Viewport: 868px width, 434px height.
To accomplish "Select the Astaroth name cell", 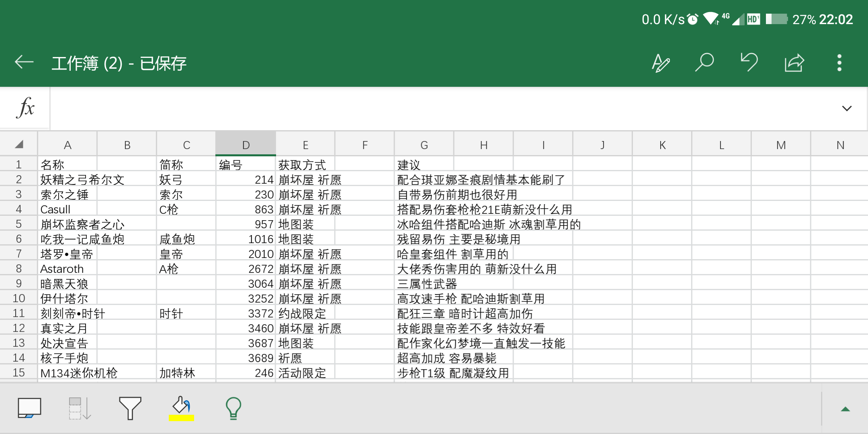I will (x=68, y=268).
